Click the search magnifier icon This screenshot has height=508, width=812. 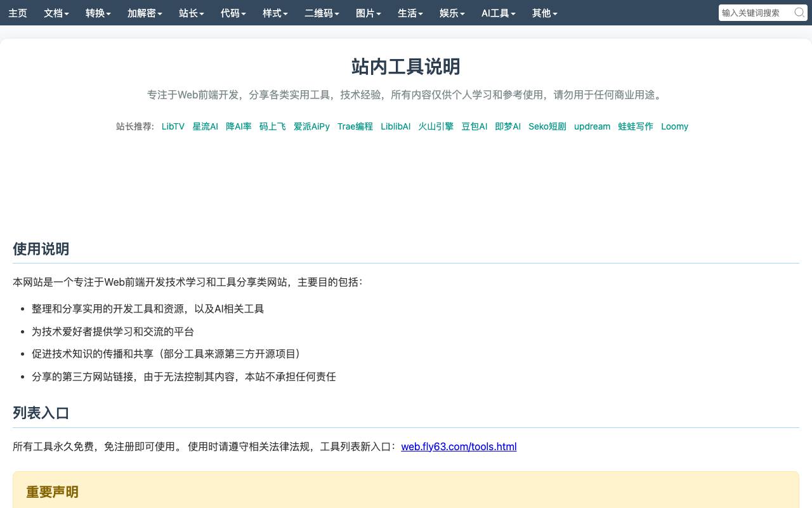(799, 12)
